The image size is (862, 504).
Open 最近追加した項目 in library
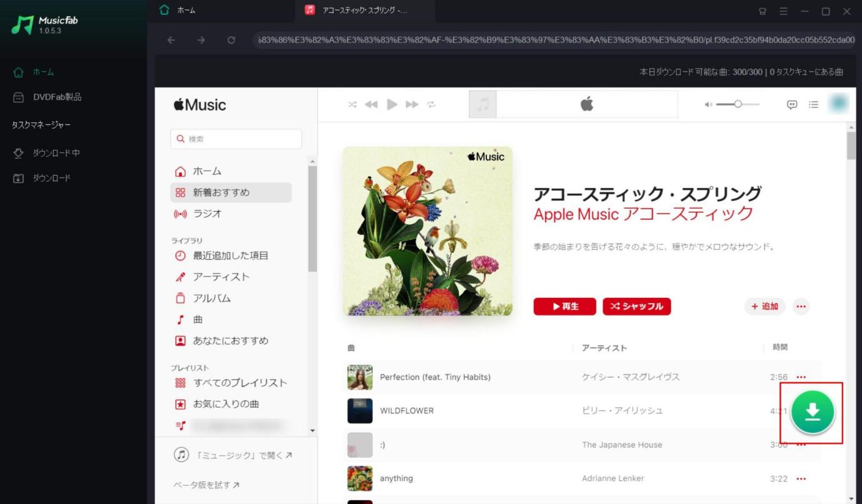click(231, 255)
